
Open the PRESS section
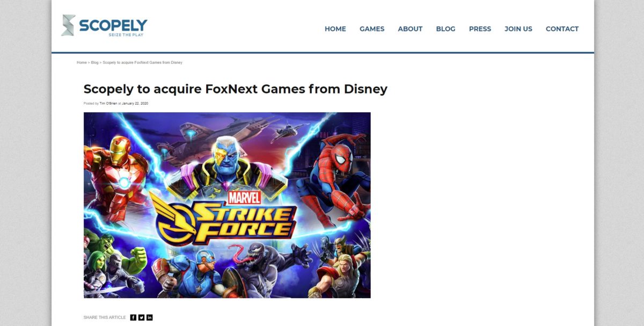point(480,29)
